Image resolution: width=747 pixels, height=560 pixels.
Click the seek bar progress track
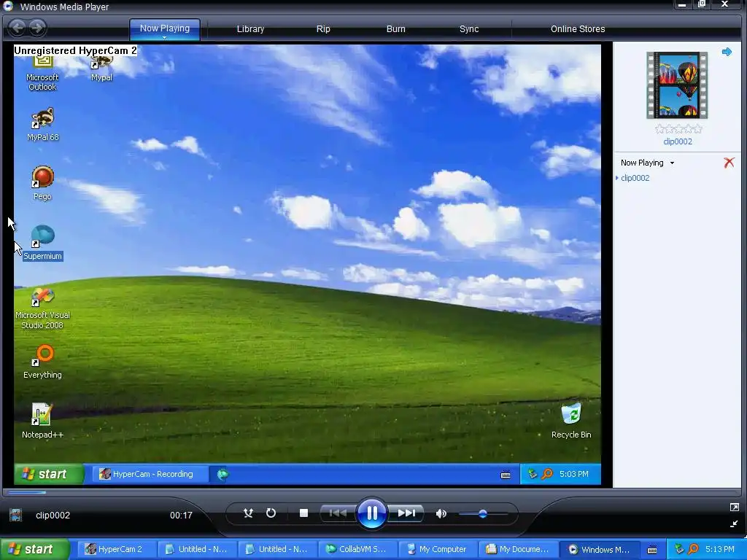371,492
